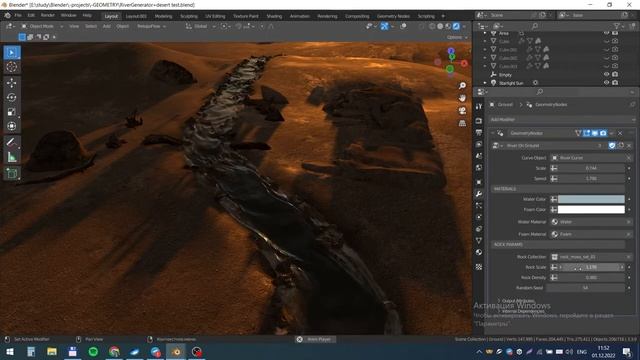Toggle camera view icon in viewport
640x360 pixels.
click(x=462, y=111)
